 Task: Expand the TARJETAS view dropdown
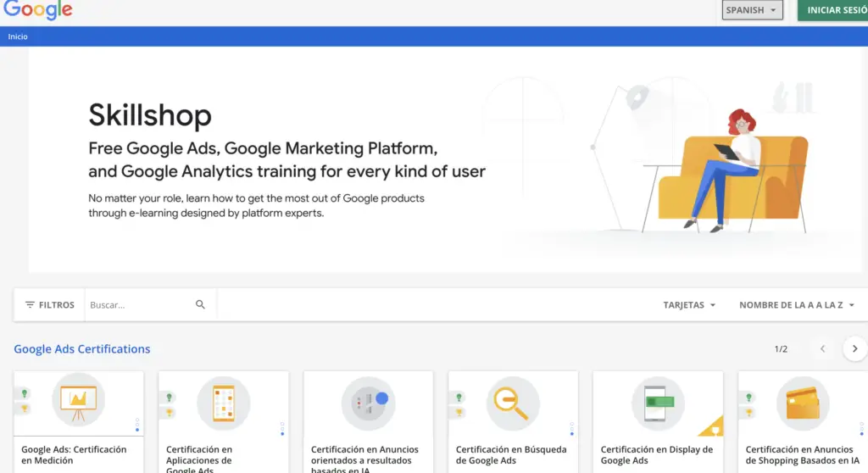pos(689,304)
